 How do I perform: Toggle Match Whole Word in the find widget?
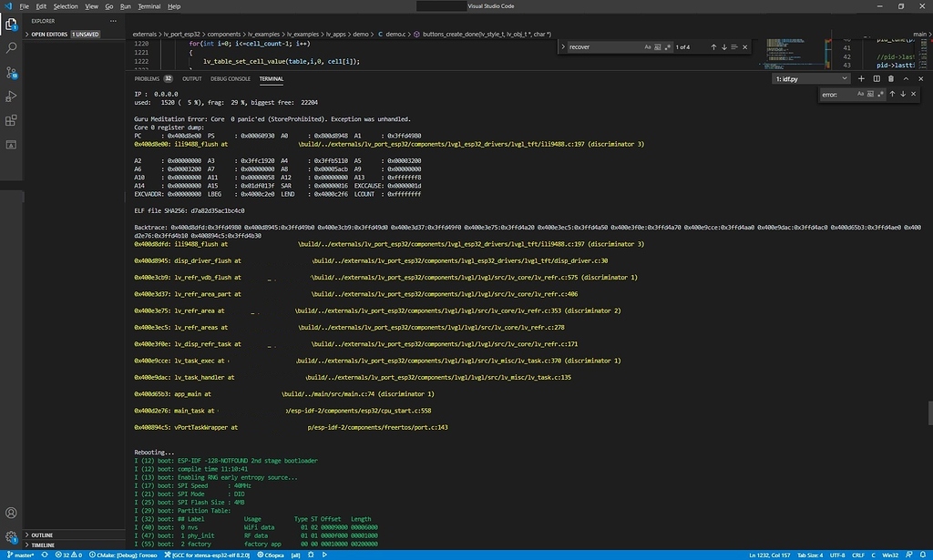pyautogui.click(x=658, y=46)
